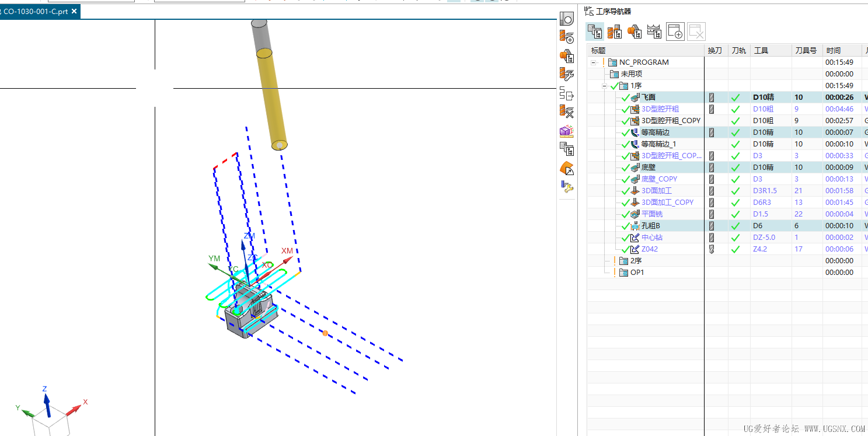Collapse the NC_PROGRAM tree node
The image size is (868, 436).
click(594, 62)
